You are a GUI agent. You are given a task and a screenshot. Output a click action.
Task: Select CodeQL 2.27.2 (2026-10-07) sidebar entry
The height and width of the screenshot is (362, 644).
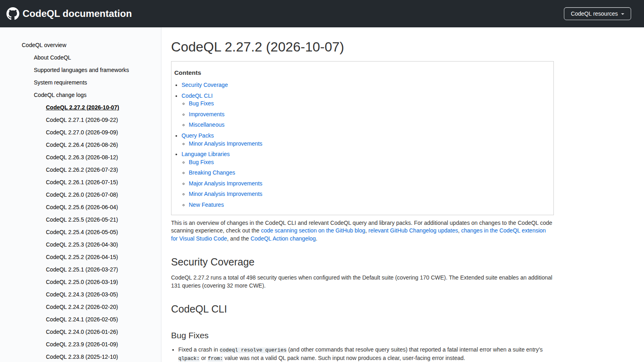point(83,107)
